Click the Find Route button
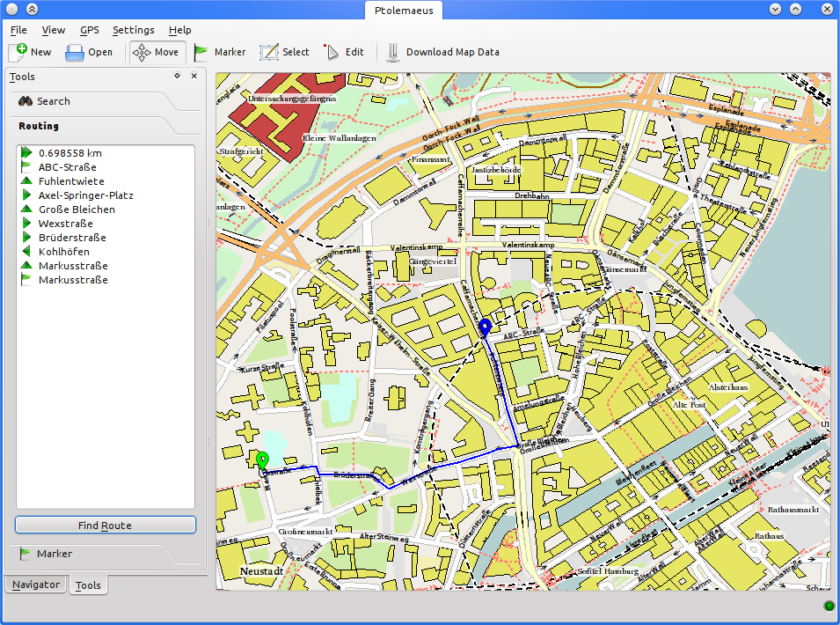 [x=105, y=526]
